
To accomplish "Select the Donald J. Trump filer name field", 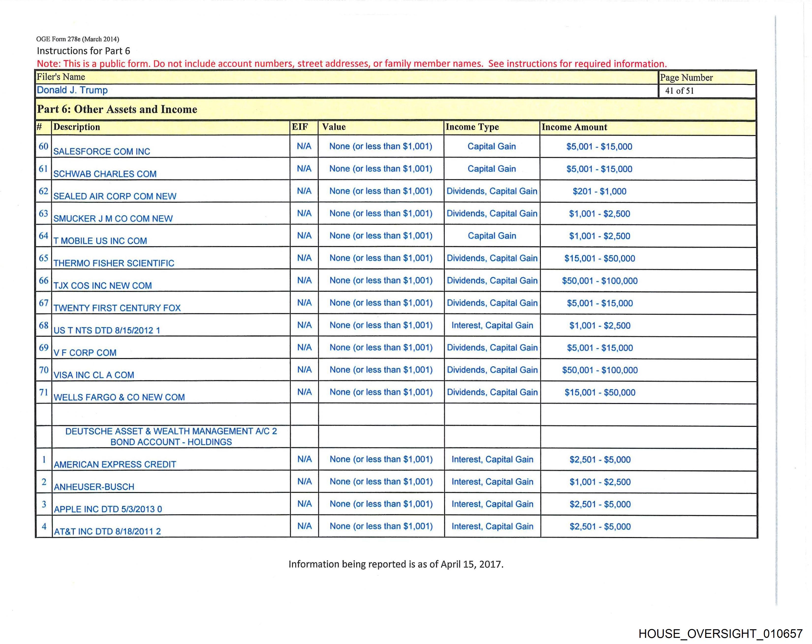I will coord(72,90).
